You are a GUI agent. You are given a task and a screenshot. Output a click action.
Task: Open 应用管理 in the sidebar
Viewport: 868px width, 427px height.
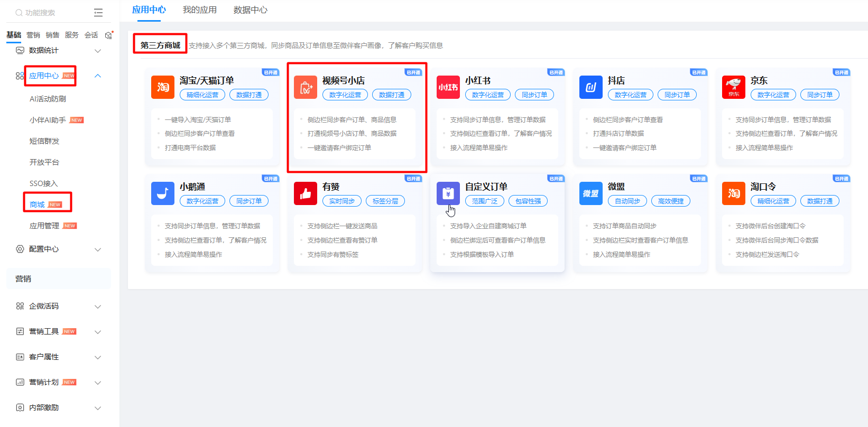pyautogui.click(x=44, y=226)
